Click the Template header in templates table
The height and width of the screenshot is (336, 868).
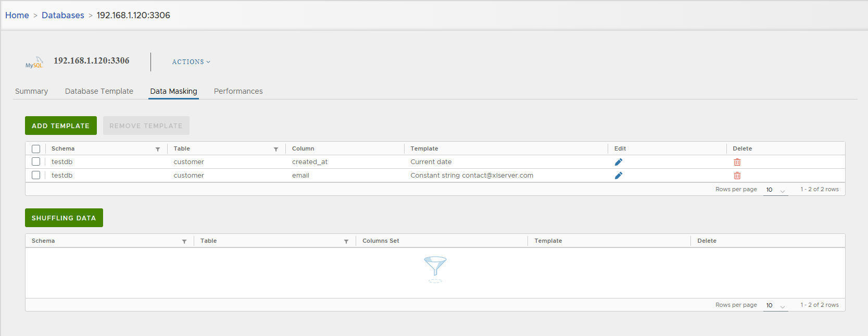click(x=424, y=148)
